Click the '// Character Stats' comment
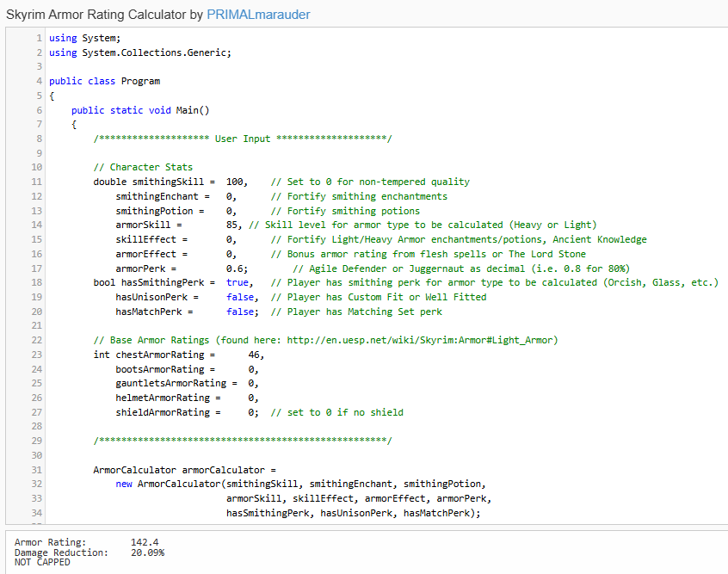 click(143, 167)
